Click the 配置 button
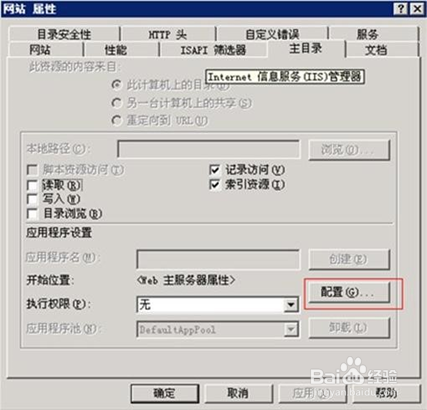This screenshot has height=410, width=427. point(348,293)
